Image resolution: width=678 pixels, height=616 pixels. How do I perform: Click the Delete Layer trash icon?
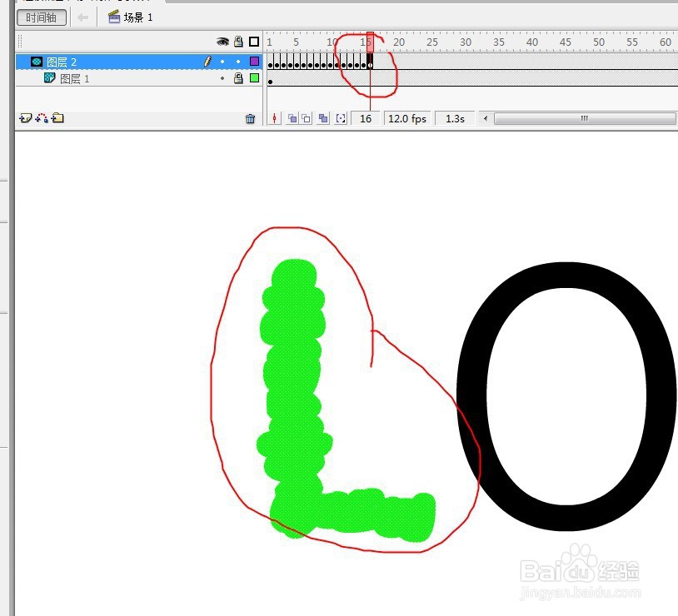coord(251,118)
